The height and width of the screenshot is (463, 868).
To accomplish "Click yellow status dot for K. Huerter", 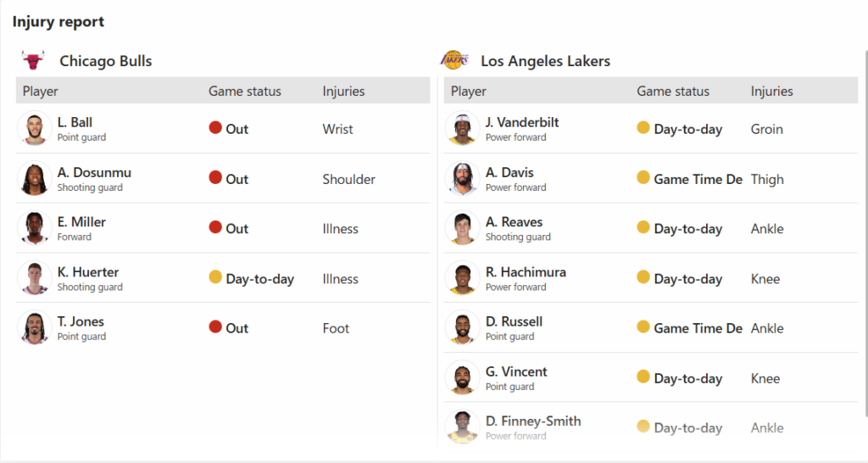I will pyautogui.click(x=215, y=277).
